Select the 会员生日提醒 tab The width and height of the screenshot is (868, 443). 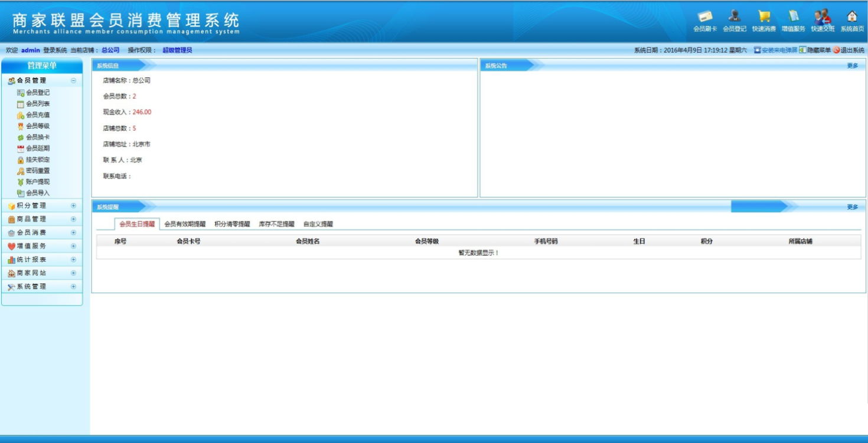click(137, 224)
